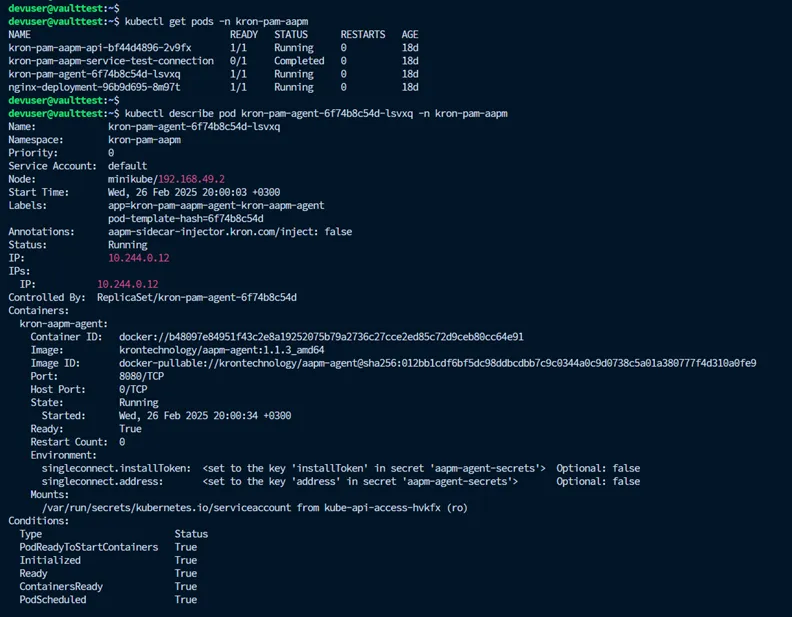The image size is (792, 617).
Task: Click the 'installToken' secret reference text
Action: coord(374,468)
